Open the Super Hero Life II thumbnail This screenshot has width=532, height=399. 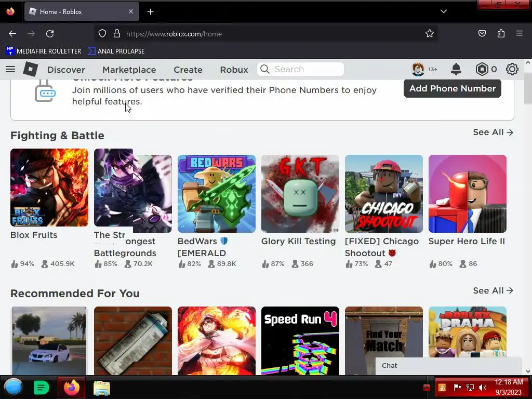(467, 194)
